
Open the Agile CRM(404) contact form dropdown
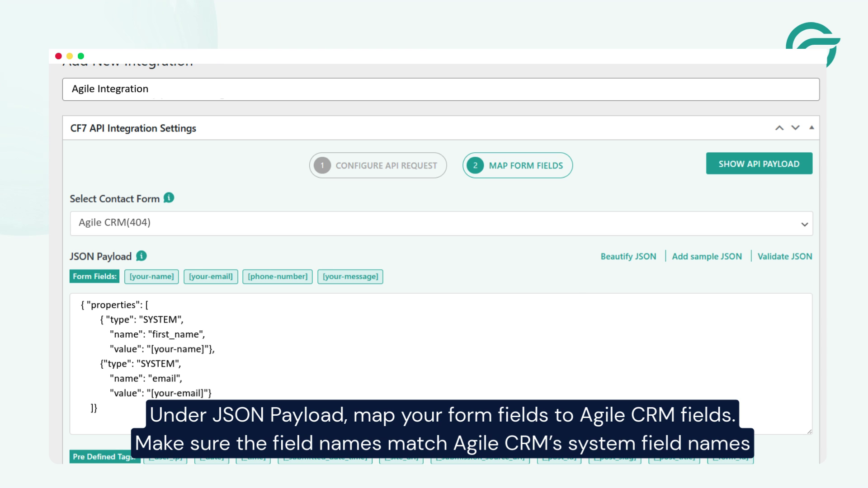point(803,223)
